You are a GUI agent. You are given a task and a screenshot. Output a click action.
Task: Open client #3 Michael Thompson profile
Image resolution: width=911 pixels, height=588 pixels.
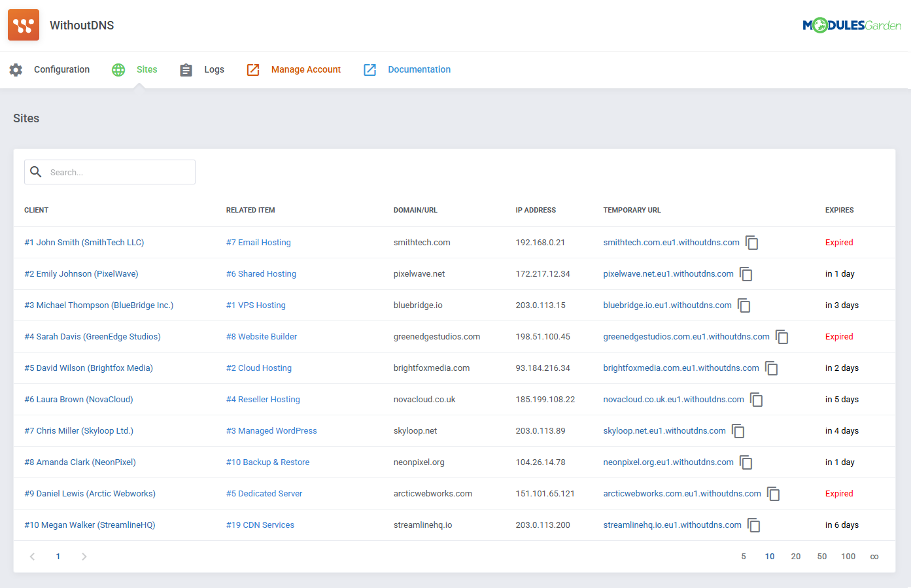99,305
